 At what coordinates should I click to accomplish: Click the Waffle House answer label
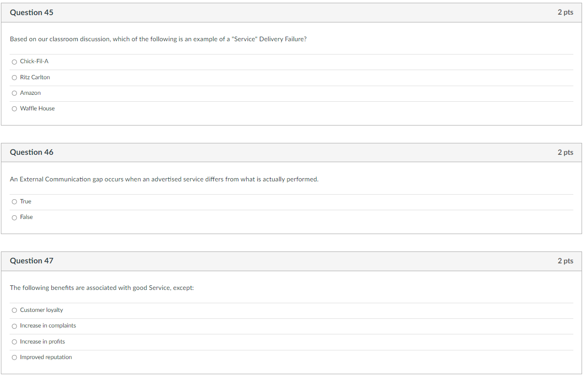tap(38, 109)
